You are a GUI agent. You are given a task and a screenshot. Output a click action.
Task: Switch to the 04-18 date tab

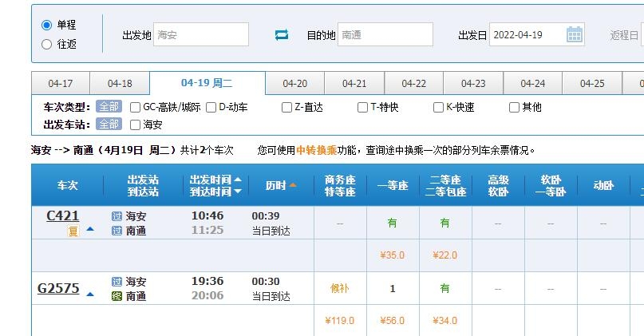[120, 84]
